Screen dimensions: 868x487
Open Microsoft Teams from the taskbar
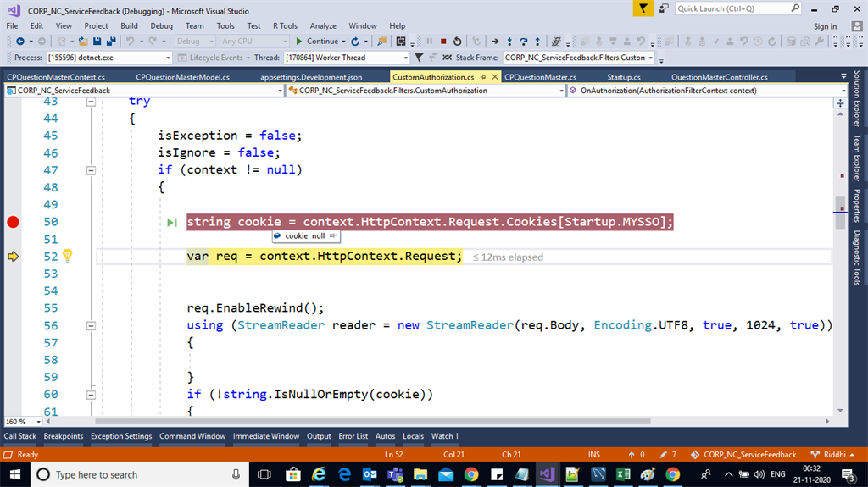point(395,474)
